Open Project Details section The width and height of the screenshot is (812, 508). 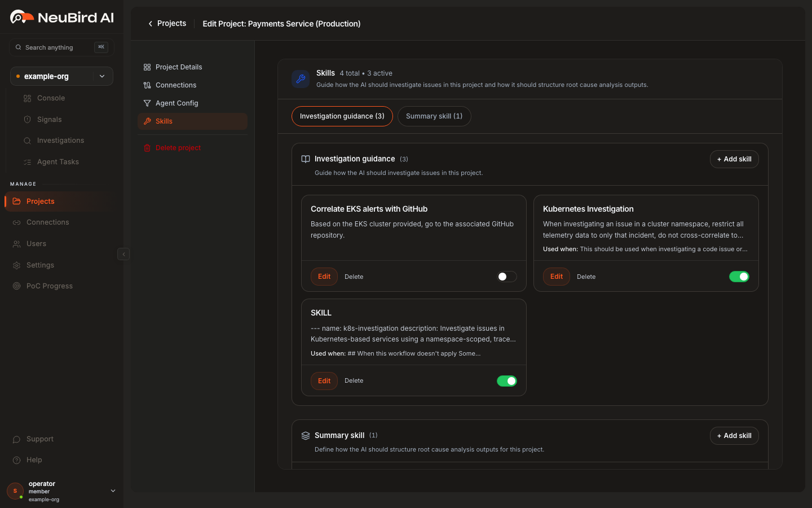192,67
